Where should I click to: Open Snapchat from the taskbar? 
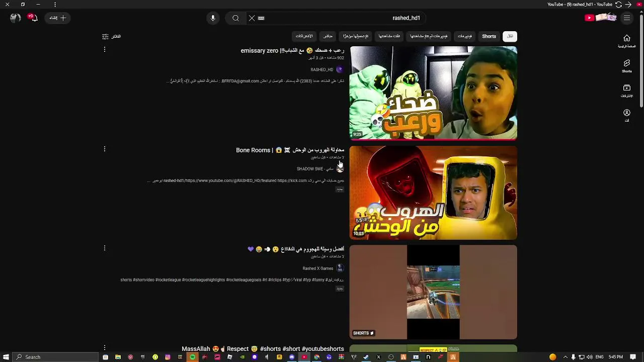pos(155,357)
